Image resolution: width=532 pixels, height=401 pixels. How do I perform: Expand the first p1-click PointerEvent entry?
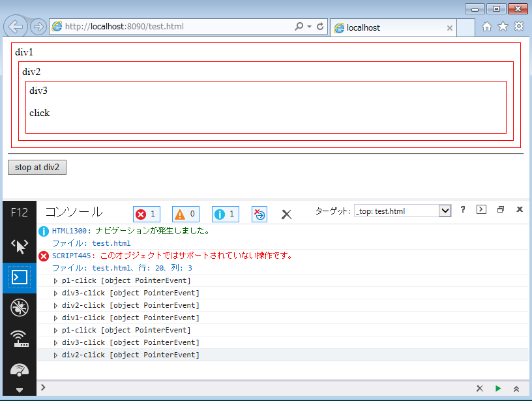(55, 281)
